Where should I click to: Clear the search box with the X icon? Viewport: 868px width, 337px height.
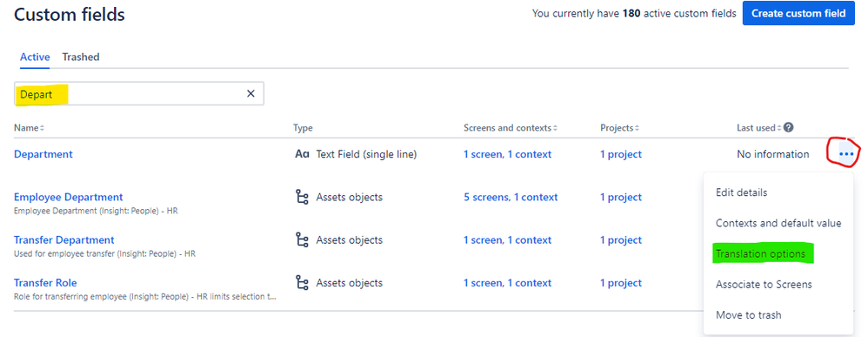coord(250,94)
